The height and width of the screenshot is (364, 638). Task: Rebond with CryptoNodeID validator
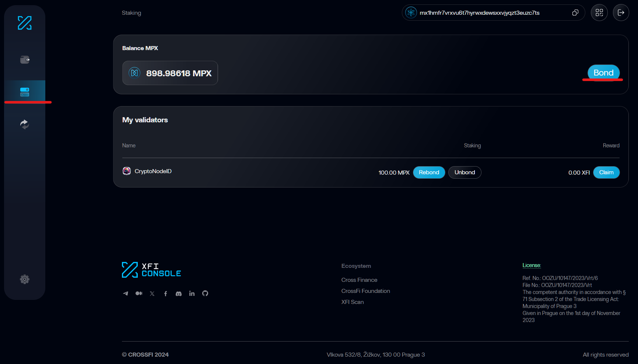[429, 172]
